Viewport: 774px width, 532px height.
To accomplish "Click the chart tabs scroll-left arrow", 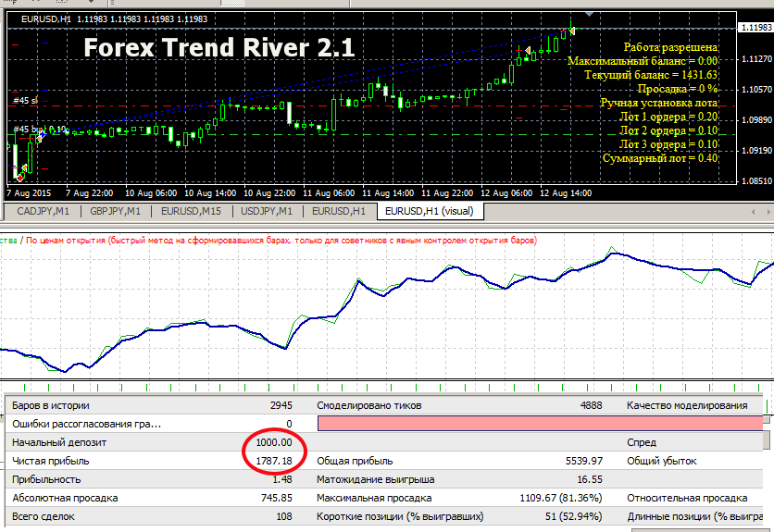I will pyautogui.click(x=753, y=212).
